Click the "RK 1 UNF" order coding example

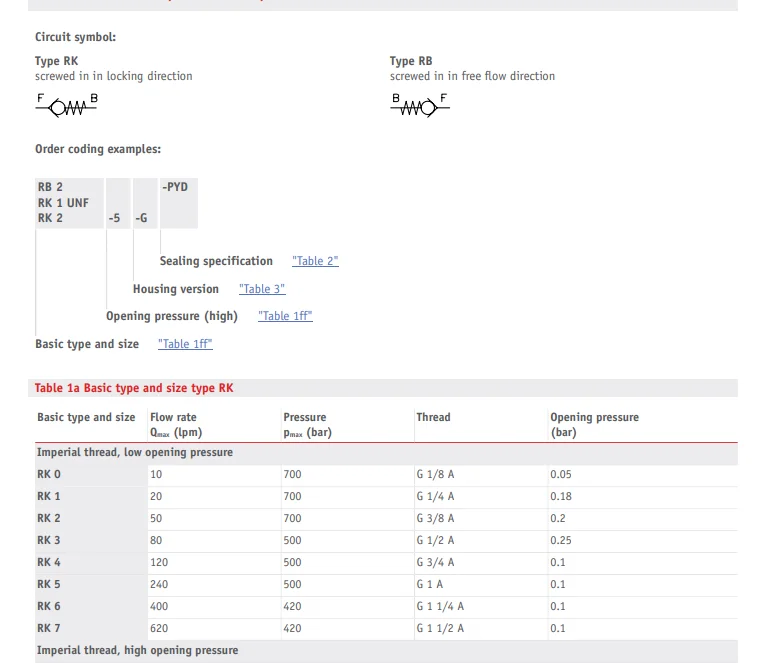coord(63,203)
